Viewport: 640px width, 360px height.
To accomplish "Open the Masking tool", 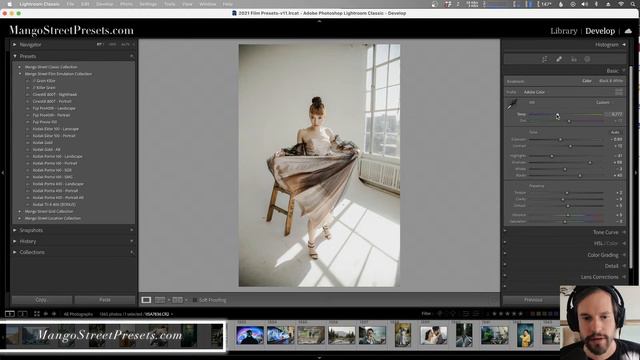I will [587, 60].
